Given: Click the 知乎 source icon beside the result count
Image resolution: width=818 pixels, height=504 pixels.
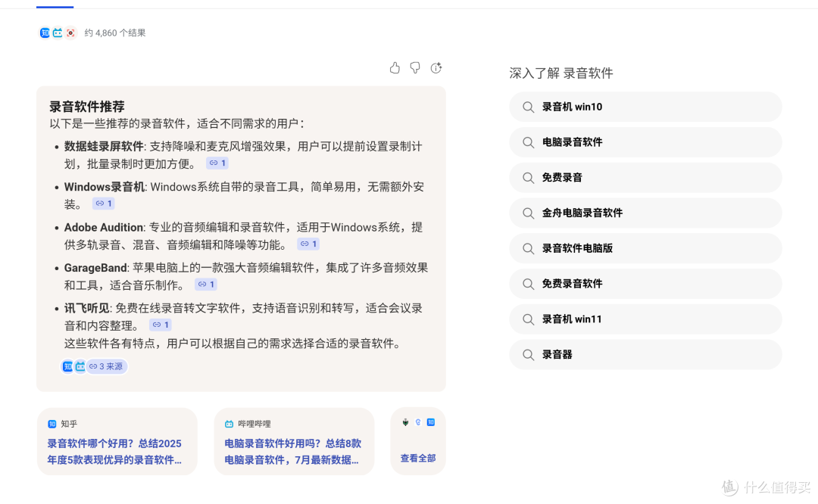Looking at the screenshot, I should coord(45,33).
